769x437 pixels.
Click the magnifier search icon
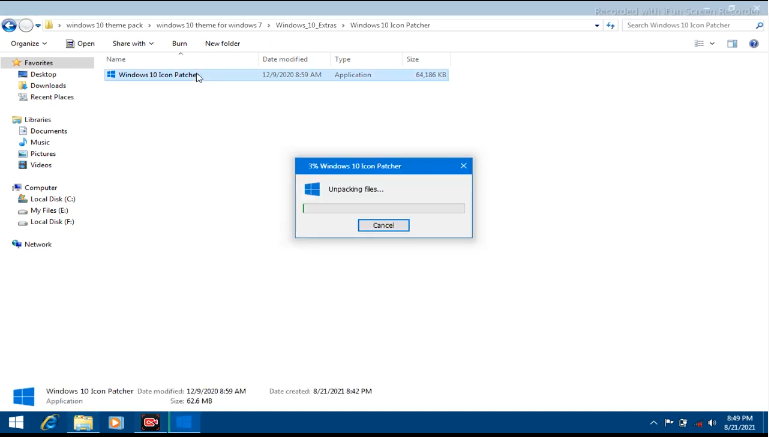pos(760,25)
